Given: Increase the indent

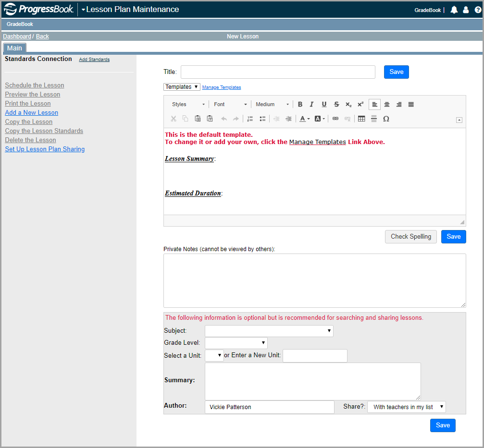Looking at the screenshot, I should click(x=288, y=119).
